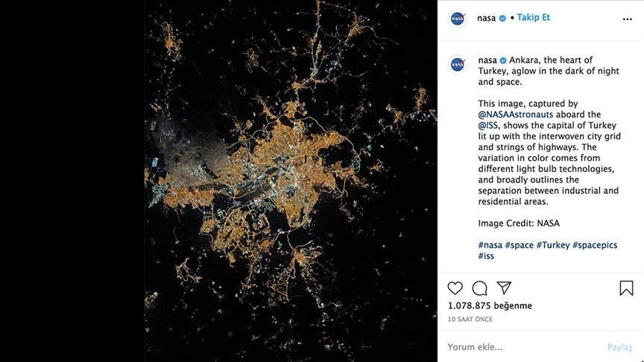This screenshot has width=644, height=362.
Task: Open the #iss hashtag
Action: pos(486,255)
